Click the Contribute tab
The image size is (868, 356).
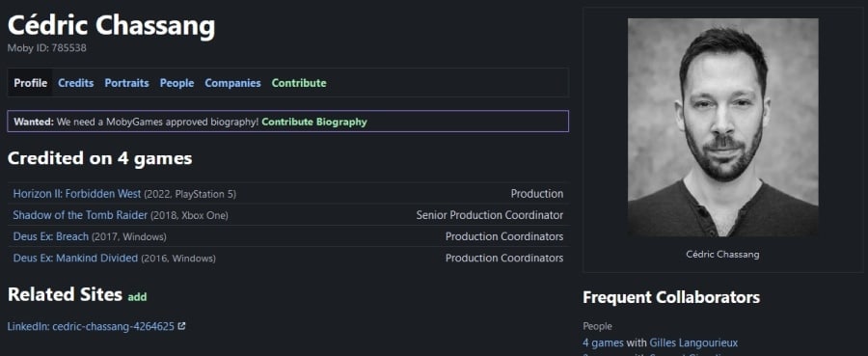click(x=299, y=83)
